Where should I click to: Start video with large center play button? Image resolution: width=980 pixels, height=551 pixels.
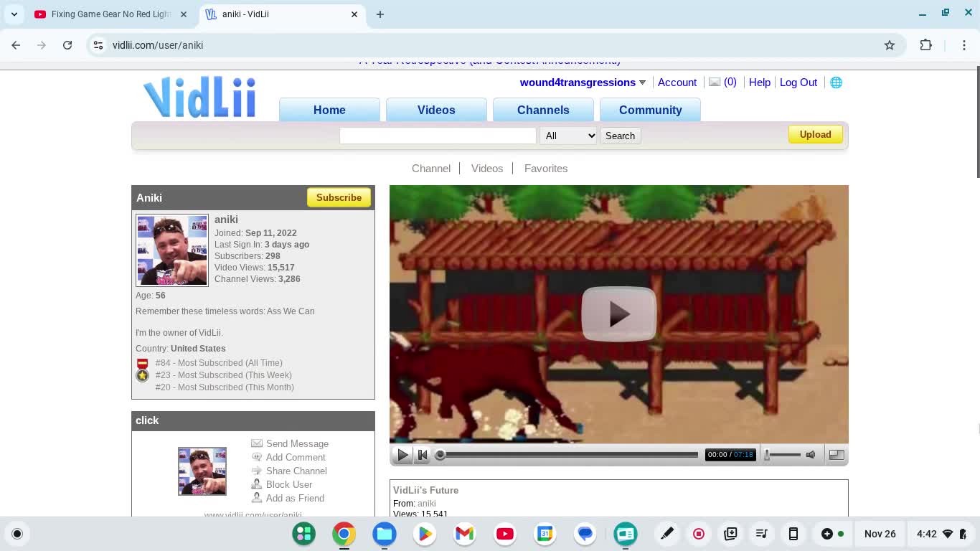(x=618, y=314)
